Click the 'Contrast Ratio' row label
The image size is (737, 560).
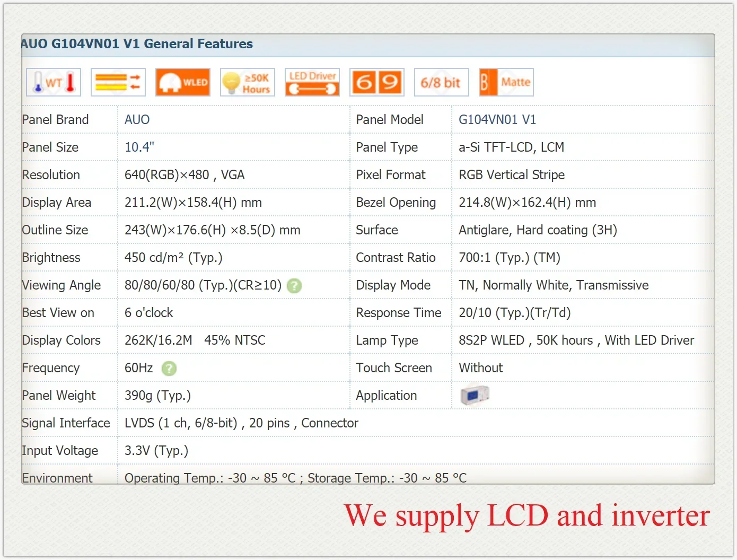coord(396,258)
